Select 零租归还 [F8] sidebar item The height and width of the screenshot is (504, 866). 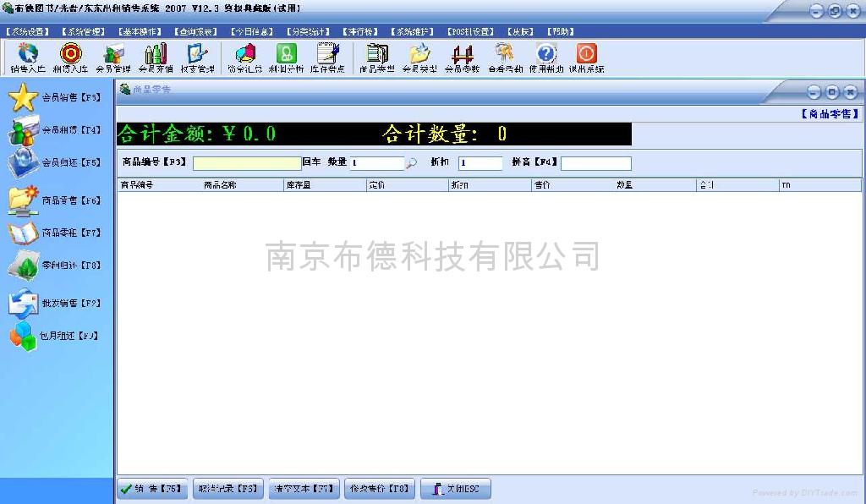pos(55,265)
